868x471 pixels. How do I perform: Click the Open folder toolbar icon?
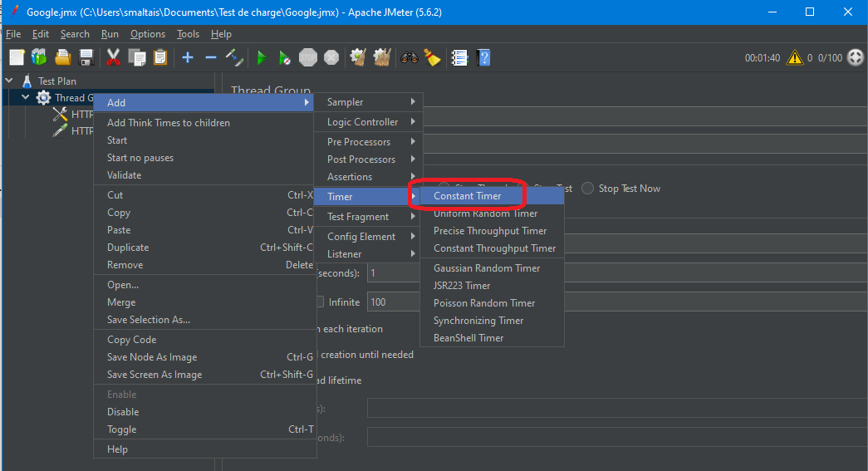pos(62,57)
